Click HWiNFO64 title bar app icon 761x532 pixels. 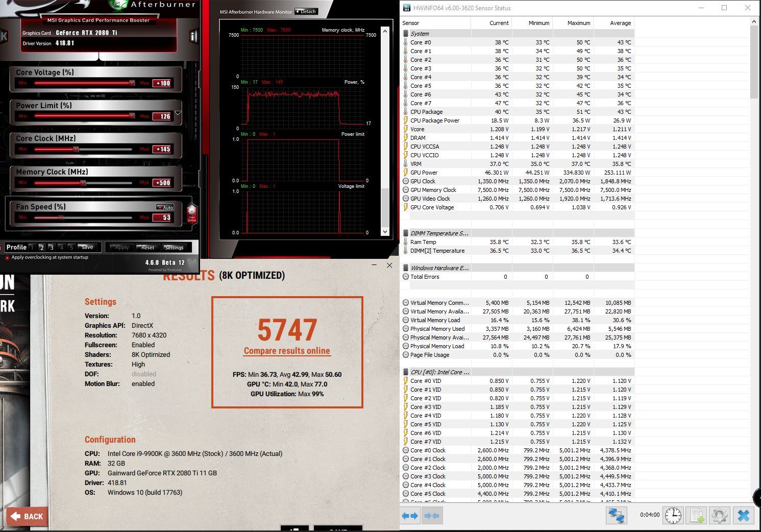[406, 8]
